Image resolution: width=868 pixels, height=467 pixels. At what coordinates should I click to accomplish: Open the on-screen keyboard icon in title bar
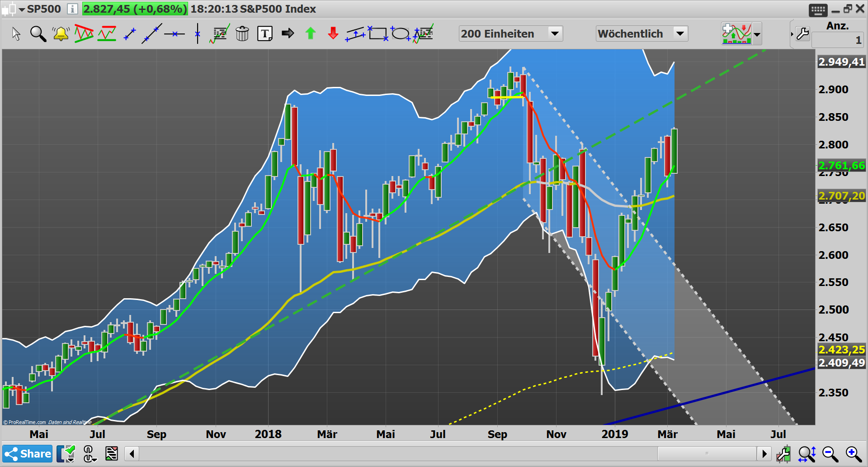pos(818,10)
